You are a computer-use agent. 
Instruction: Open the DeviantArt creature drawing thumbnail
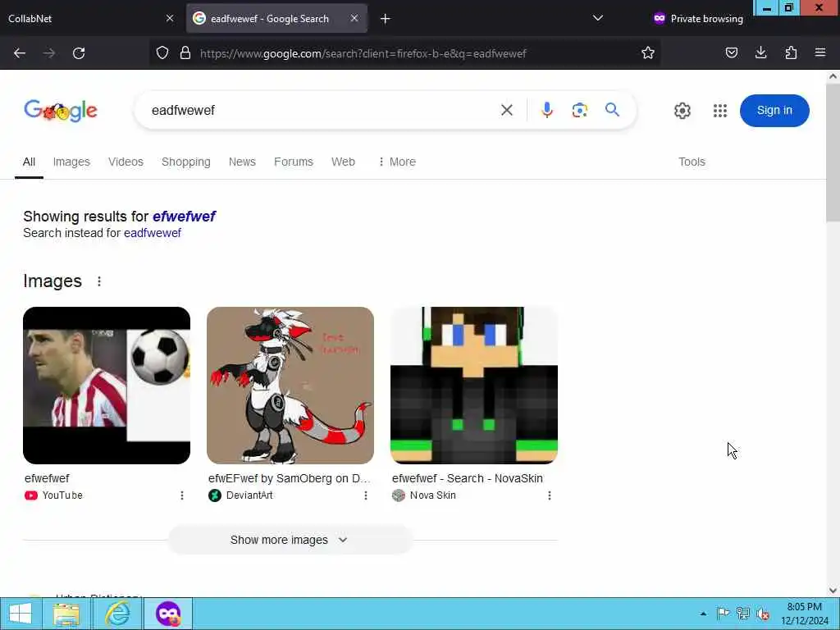click(290, 386)
